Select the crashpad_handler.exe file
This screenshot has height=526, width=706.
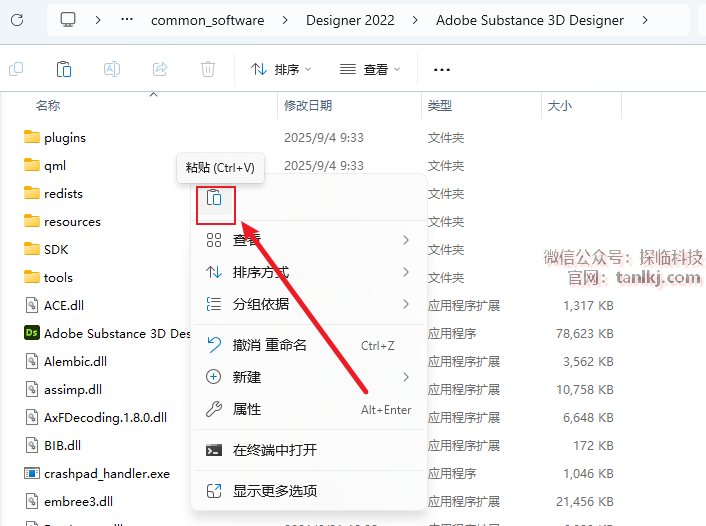tap(97, 473)
